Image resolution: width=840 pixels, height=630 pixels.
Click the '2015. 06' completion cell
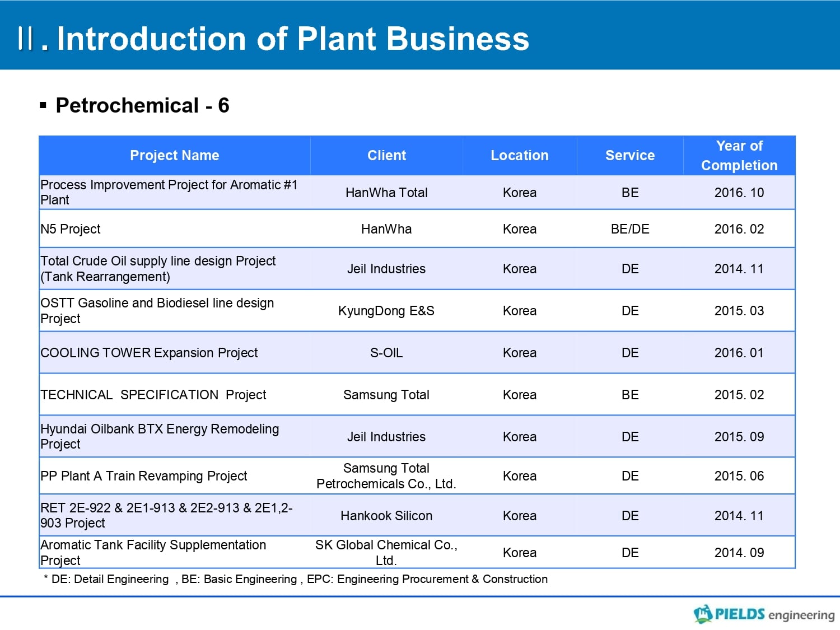pyautogui.click(x=739, y=475)
